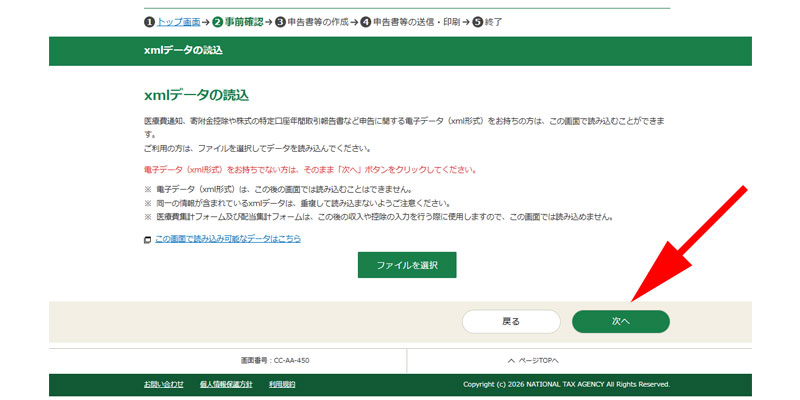Open the 利用規約 footer link
This screenshot has width=800, height=400.
pos(282,384)
